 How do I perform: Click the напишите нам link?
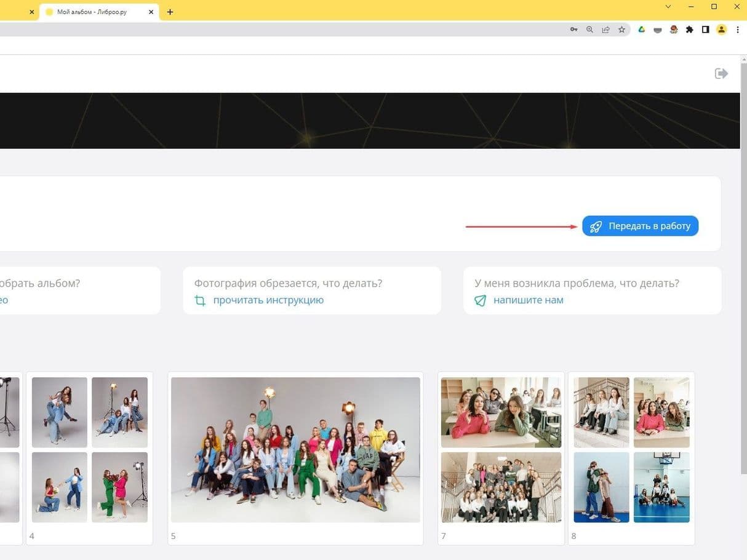pyautogui.click(x=528, y=300)
